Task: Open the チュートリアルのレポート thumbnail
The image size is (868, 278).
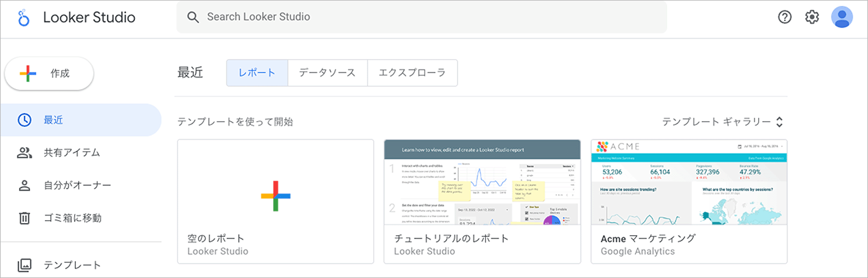Action: (x=482, y=182)
